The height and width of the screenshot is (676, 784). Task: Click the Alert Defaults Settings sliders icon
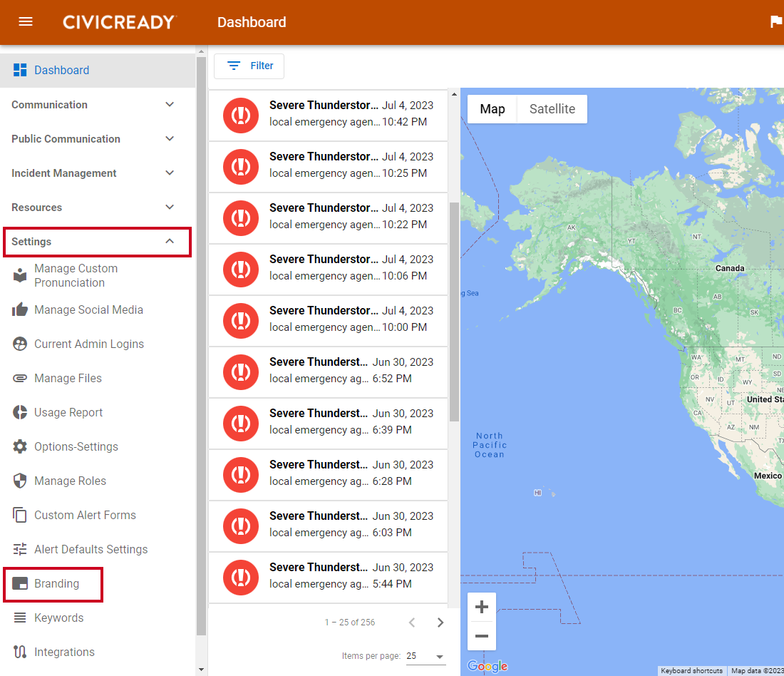(20, 549)
